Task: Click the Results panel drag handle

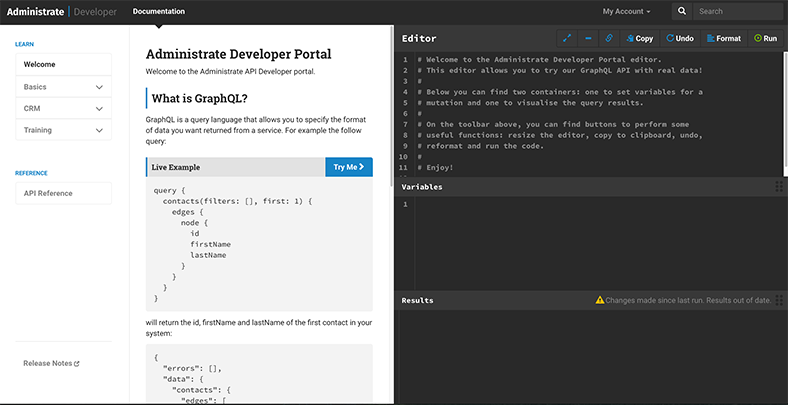Action: [779, 300]
